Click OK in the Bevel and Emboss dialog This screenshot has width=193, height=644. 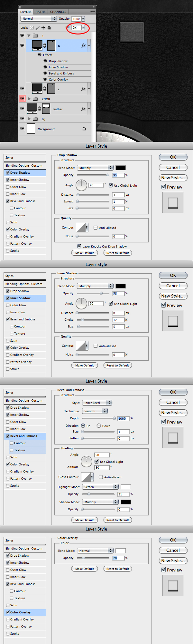173,392
